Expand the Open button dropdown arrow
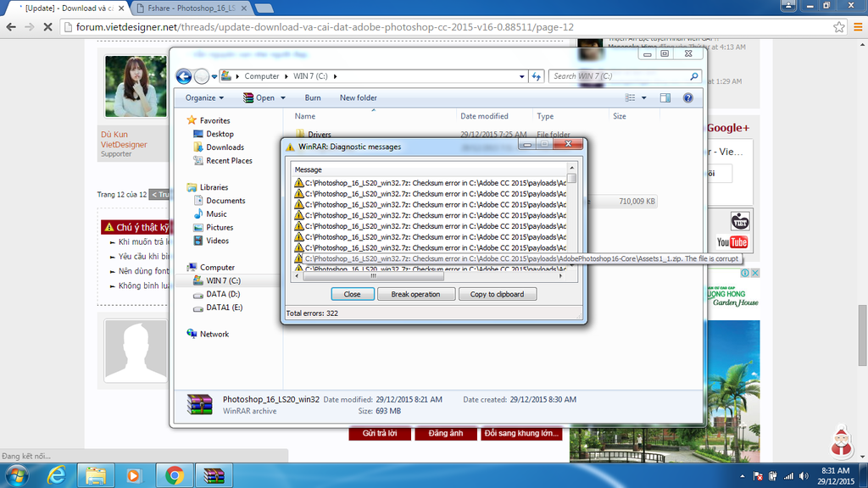 coord(283,98)
